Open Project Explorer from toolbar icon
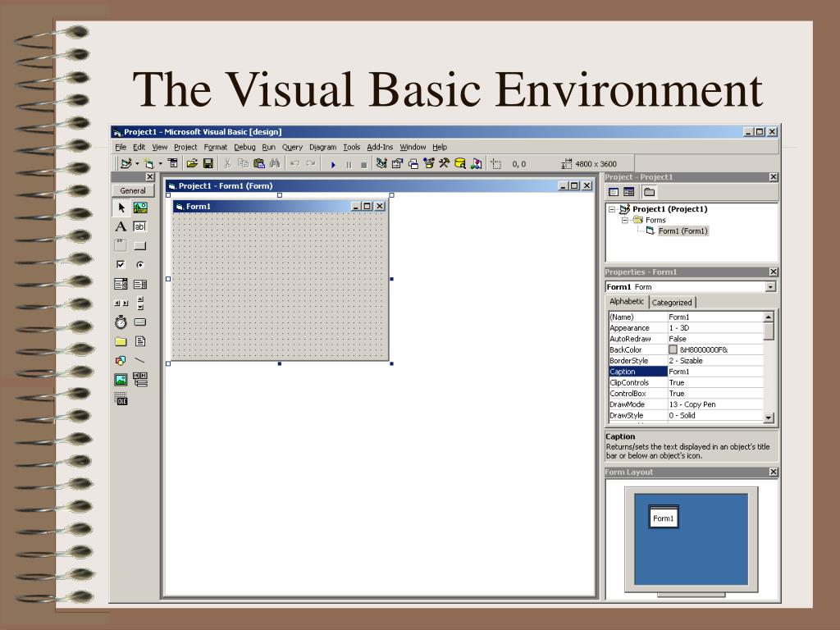The image size is (840, 630). (x=381, y=164)
